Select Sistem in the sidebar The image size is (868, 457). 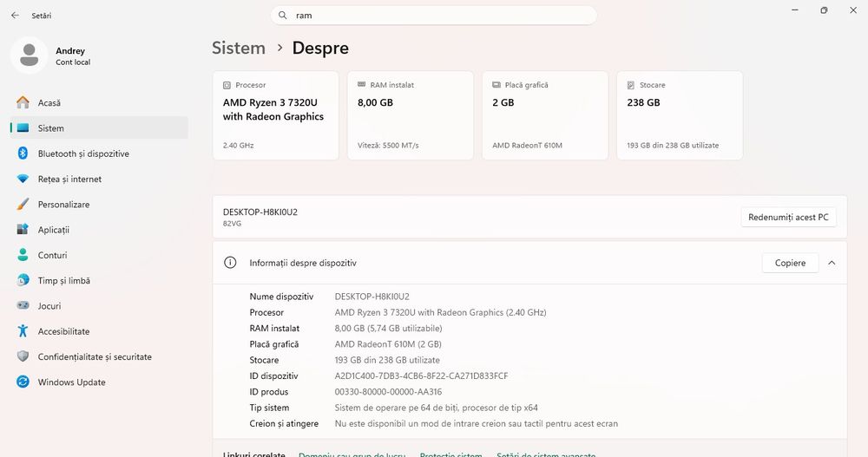click(x=100, y=127)
